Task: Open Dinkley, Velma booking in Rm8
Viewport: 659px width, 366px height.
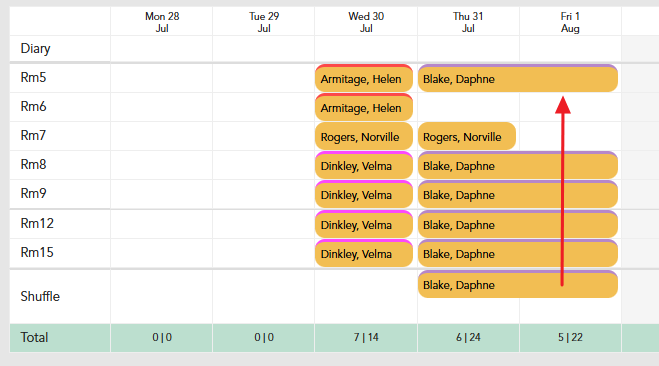Action: (364, 165)
